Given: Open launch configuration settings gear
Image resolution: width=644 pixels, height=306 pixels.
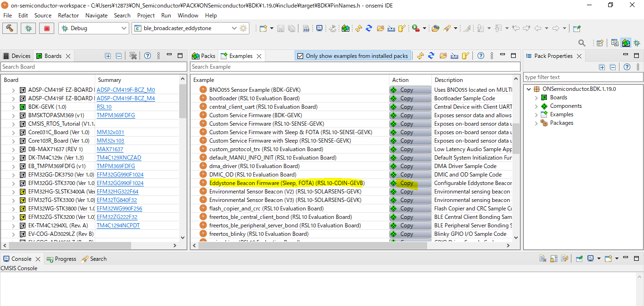Looking at the screenshot, I should coord(243,28).
